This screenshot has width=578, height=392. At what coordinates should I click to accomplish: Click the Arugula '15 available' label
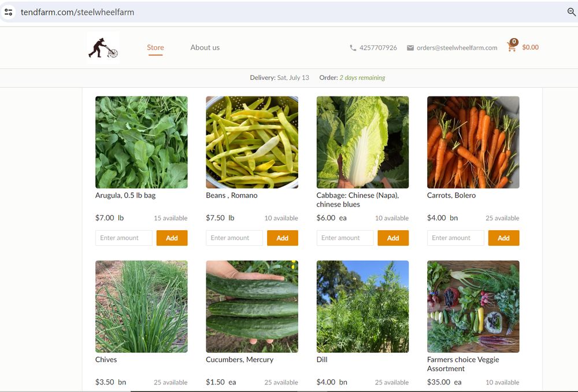[171, 218]
